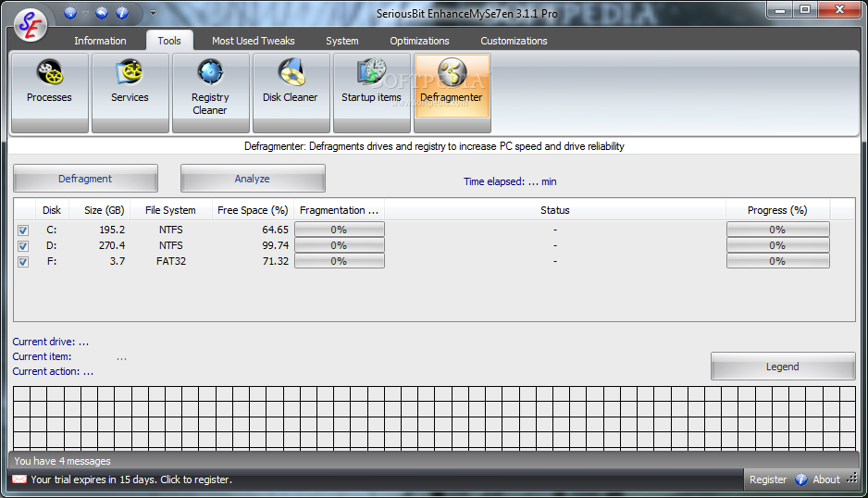This screenshot has height=498, width=868.
Task: Click the Status column header
Action: 555,210
